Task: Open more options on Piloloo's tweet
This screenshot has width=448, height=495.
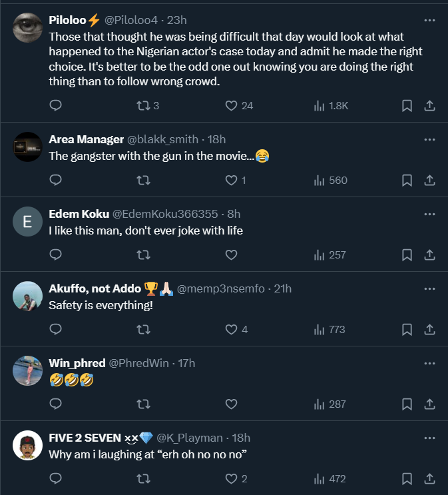Action: pos(429,19)
